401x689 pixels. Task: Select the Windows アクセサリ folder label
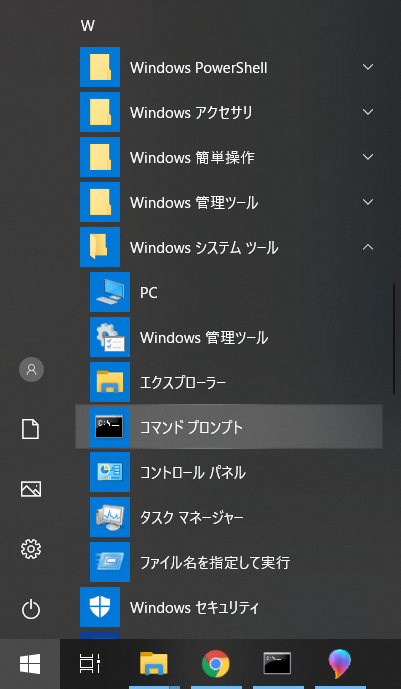[191, 113]
